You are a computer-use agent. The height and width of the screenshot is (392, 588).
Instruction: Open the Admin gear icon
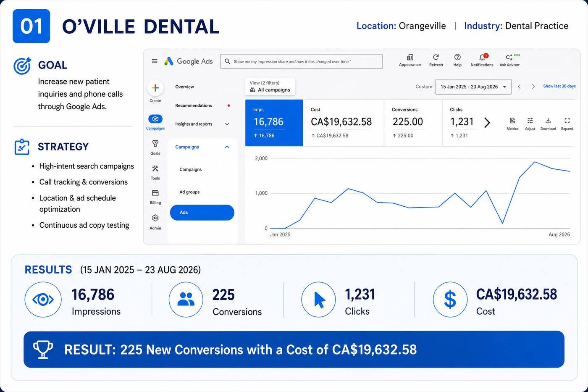155,218
